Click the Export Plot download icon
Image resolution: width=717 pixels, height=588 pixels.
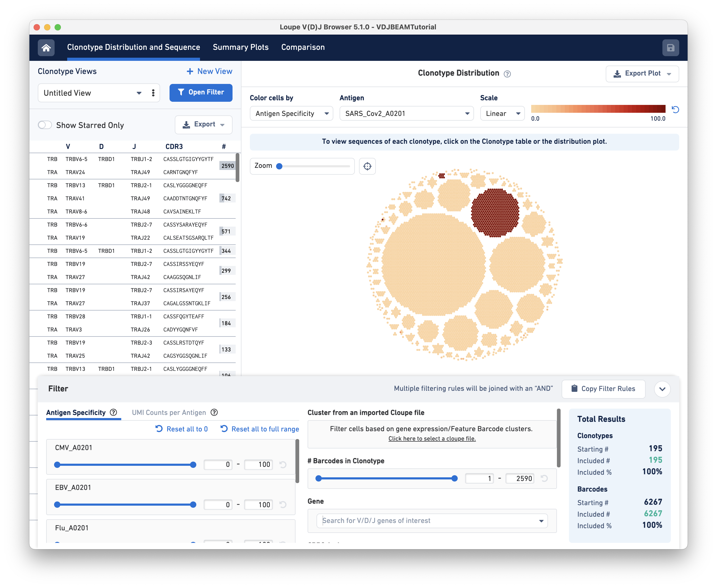[617, 73]
